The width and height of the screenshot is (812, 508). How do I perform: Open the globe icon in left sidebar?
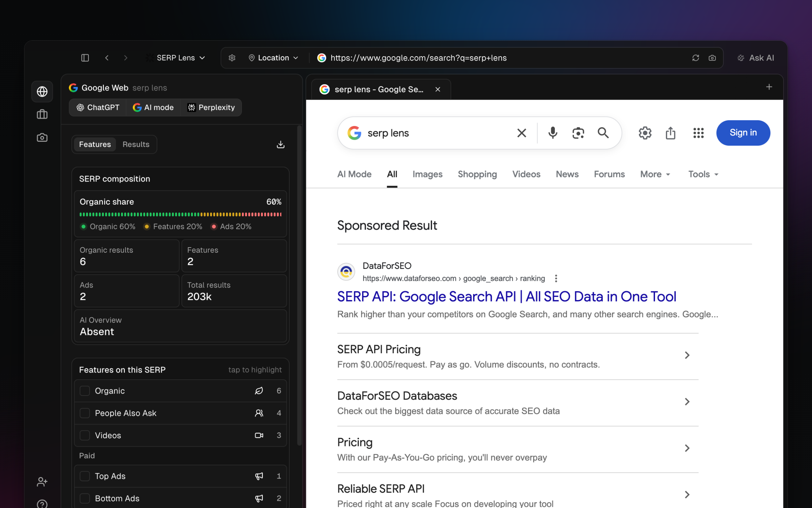coord(42,91)
